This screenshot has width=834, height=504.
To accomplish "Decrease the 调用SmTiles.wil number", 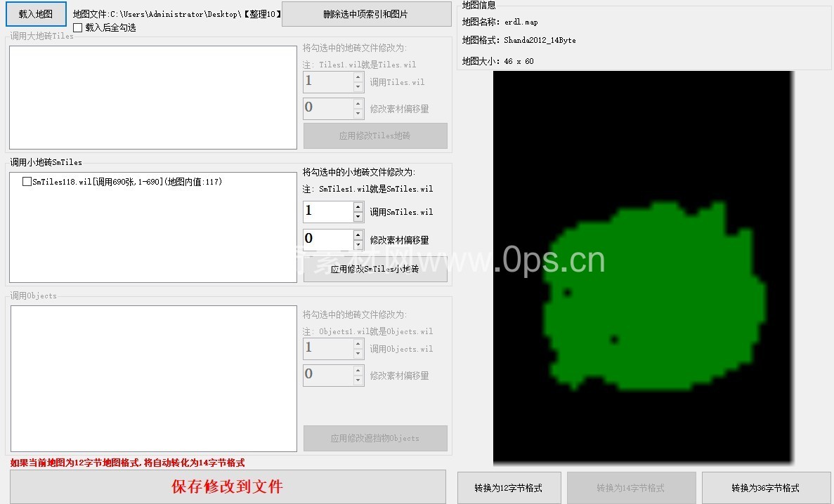I will point(358,217).
